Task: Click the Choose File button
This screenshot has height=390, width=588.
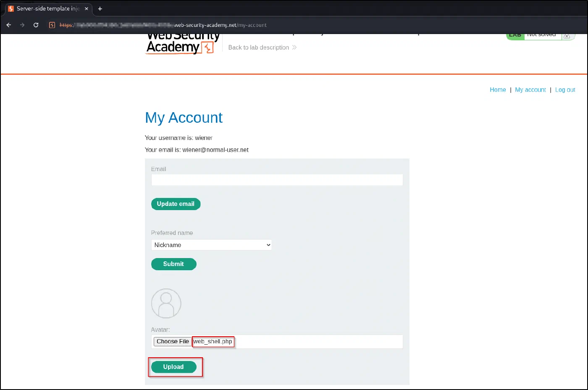Action: click(173, 342)
